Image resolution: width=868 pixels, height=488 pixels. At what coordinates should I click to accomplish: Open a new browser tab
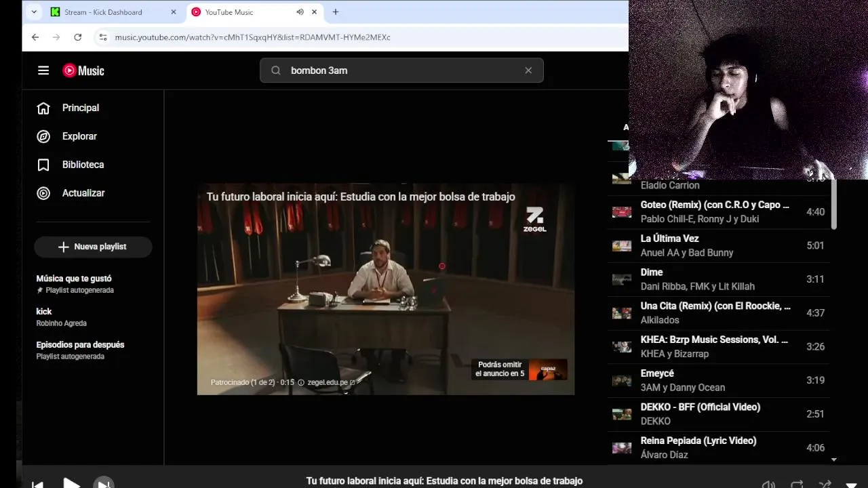pos(335,12)
